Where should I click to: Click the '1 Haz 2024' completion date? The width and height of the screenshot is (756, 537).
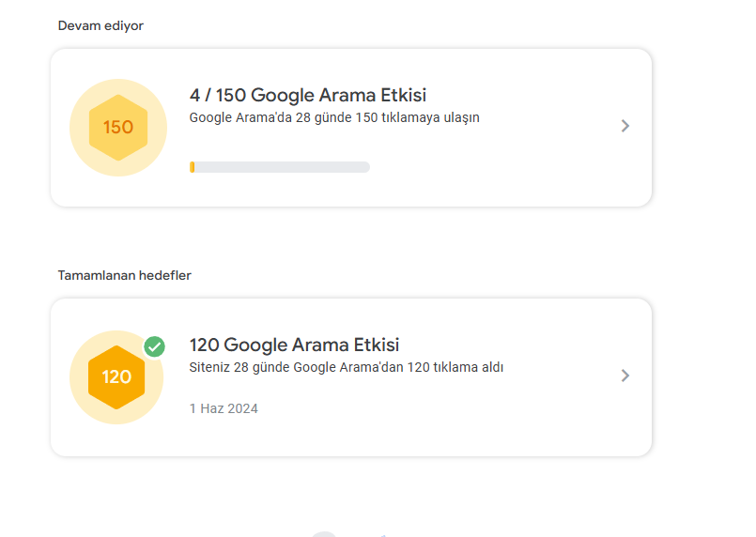pyautogui.click(x=224, y=408)
